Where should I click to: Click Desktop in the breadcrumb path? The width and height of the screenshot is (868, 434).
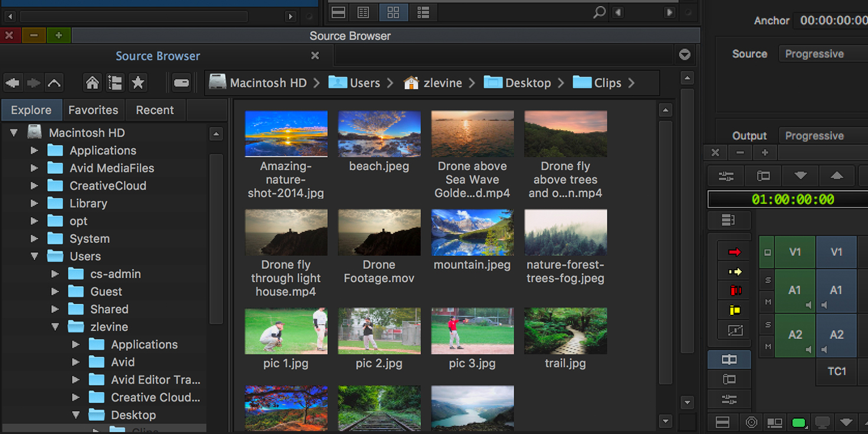tap(518, 83)
